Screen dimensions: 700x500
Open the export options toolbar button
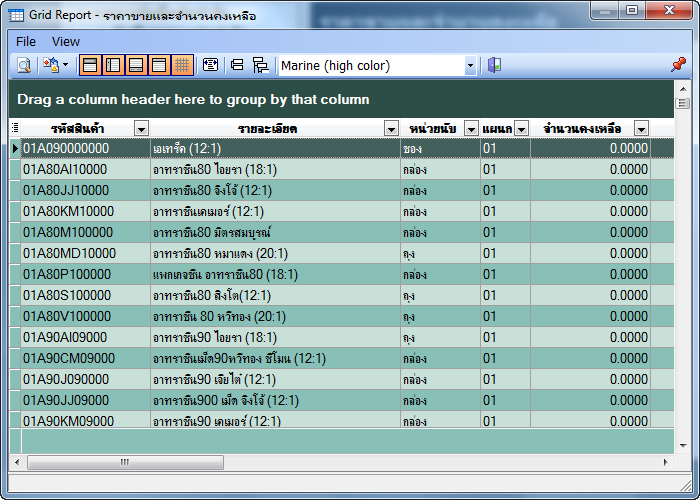[54, 66]
